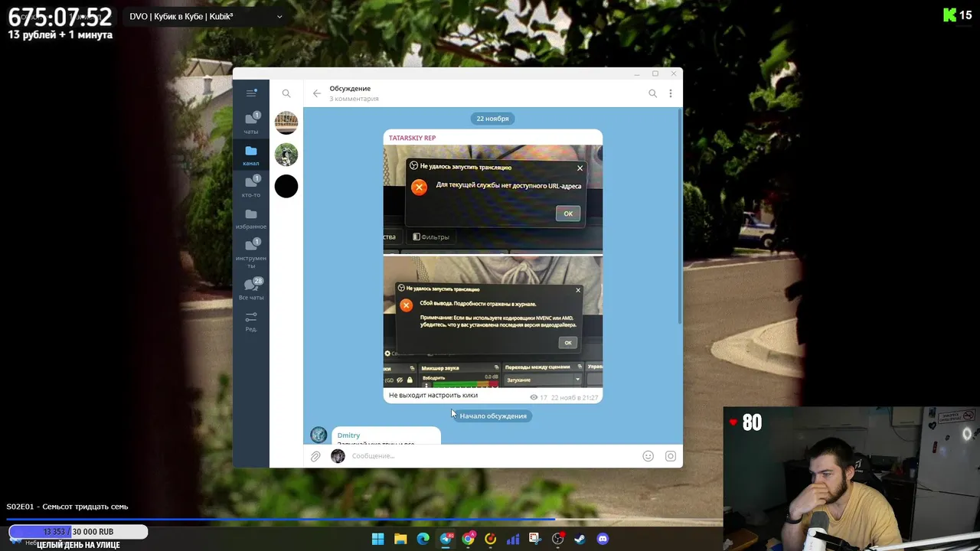
Task: Open the second chat avatar with statue photo
Action: tap(286, 155)
